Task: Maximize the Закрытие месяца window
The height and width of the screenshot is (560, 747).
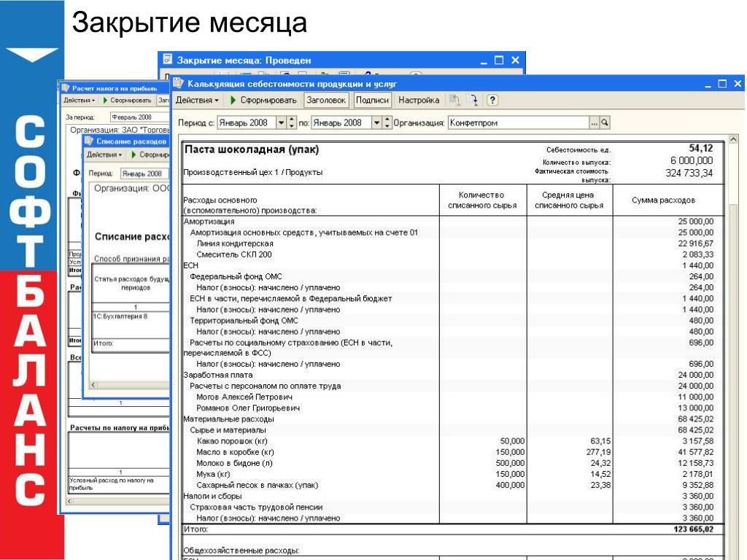Action: (499, 60)
